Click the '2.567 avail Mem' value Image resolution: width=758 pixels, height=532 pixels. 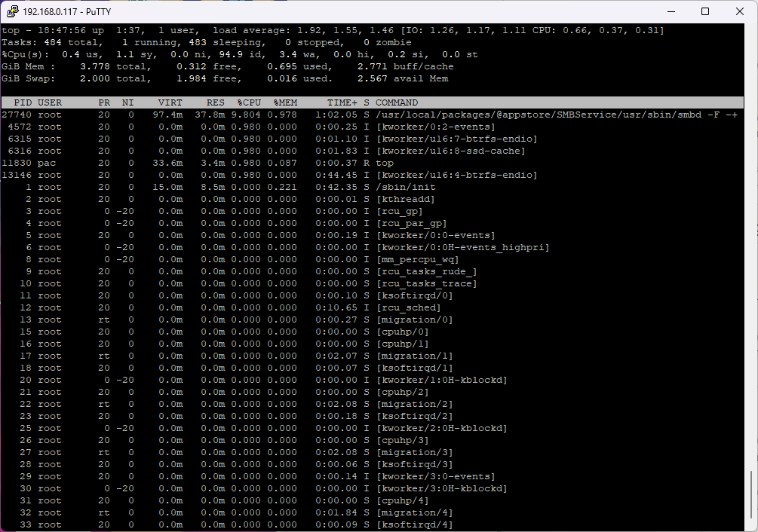pos(403,78)
